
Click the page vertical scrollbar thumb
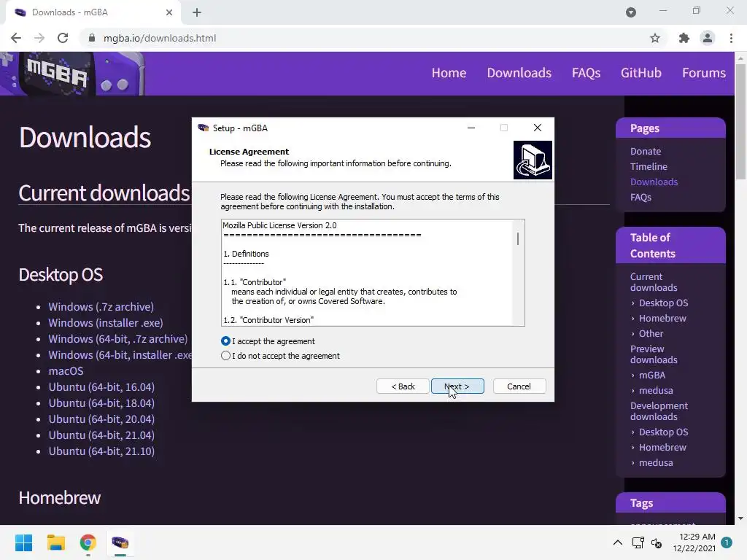[x=740, y=122]
